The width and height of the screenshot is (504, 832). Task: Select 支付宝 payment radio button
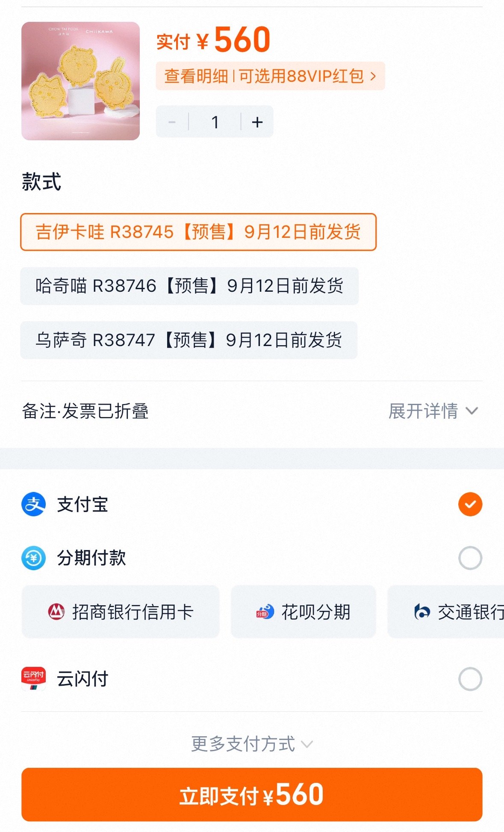(470, 504)
